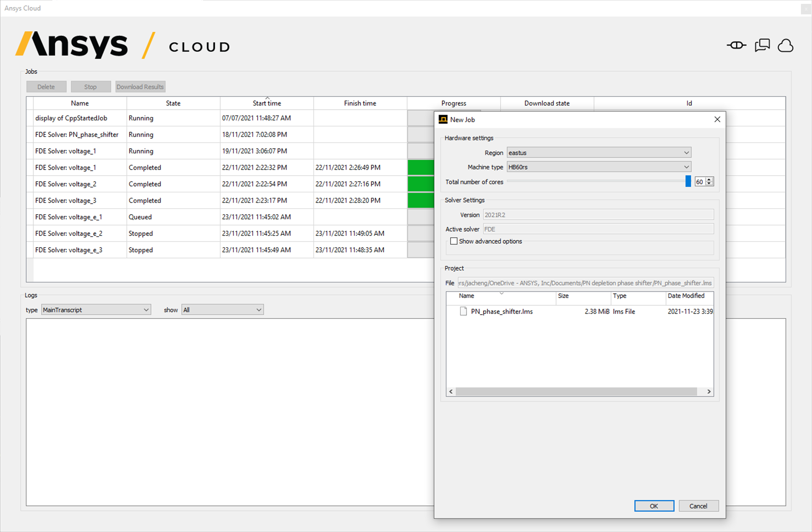
Task: Decrease the cores value with down arrow
Action: point(710,184)
